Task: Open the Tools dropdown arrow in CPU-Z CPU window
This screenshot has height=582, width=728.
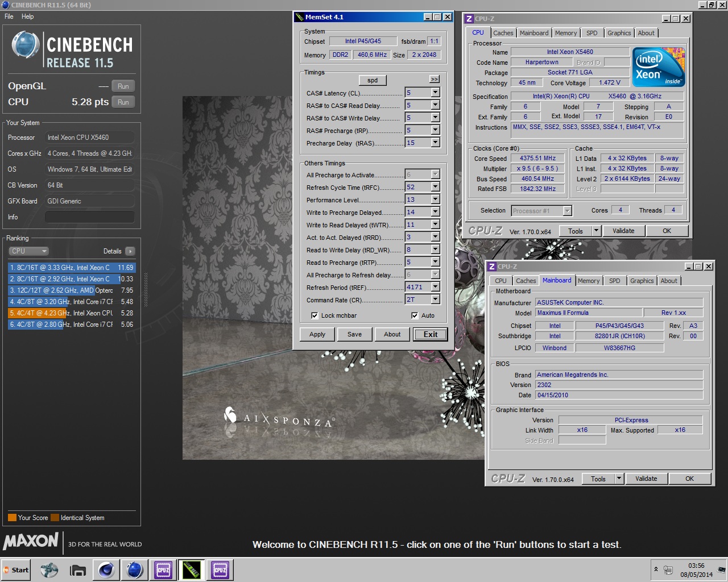Action: point(596,231)
